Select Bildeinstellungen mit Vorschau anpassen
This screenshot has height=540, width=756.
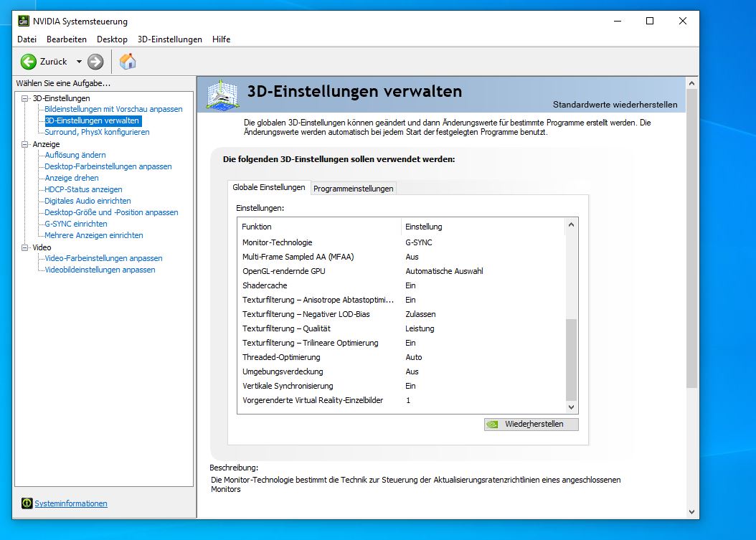113,109
